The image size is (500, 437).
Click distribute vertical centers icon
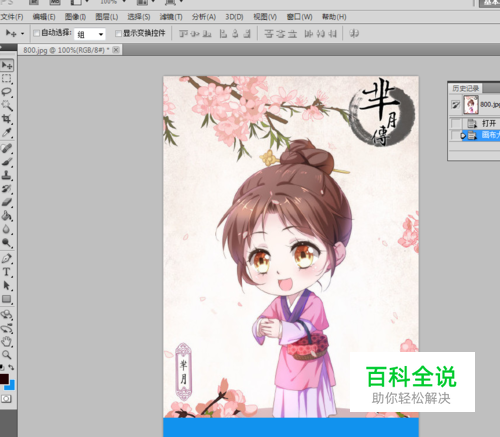tap(281, 34)
